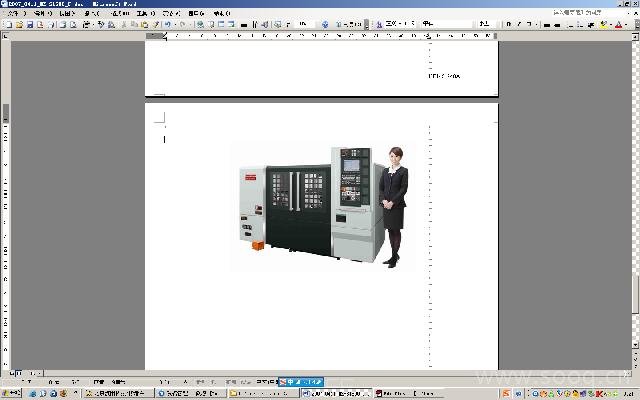Open Styles and Formatting pane icon
Screen dimensions: 640x400
click(x=379, y=24)
